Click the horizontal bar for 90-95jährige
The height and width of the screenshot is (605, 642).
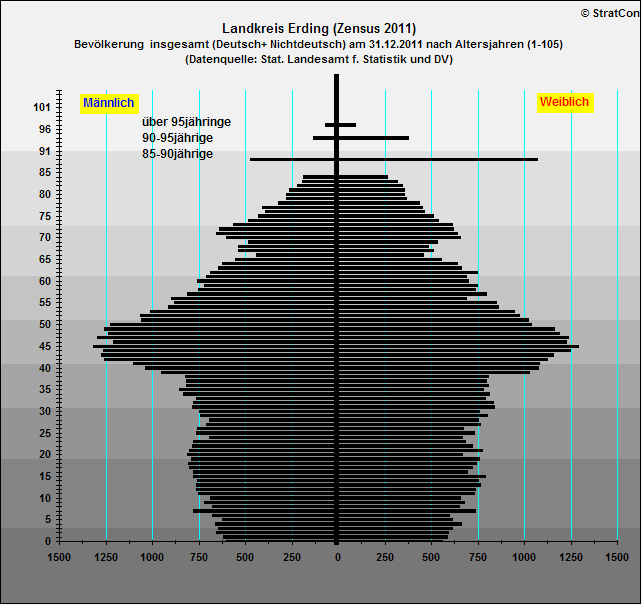(361, 138)
